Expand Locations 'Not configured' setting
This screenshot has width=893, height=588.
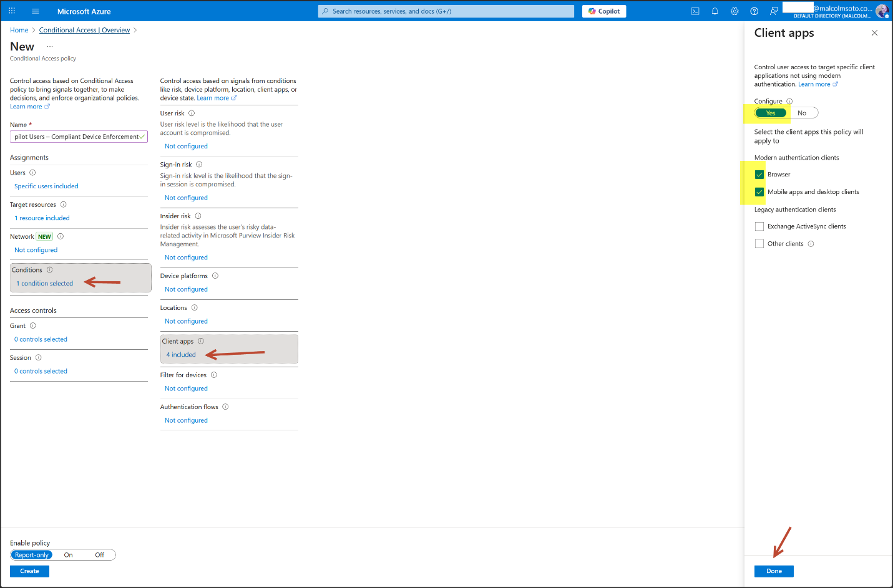(x=186, y=321)
